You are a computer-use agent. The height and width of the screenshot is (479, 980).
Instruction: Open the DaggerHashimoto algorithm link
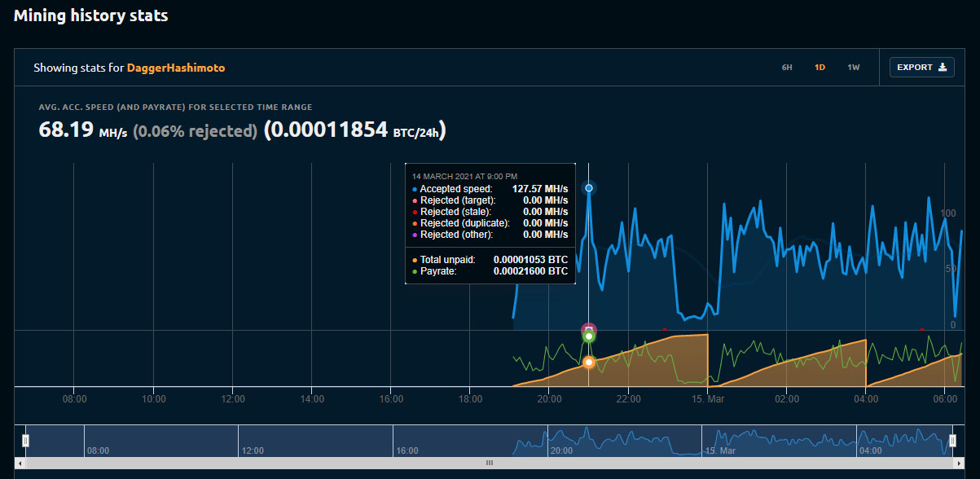pos(176,68)
